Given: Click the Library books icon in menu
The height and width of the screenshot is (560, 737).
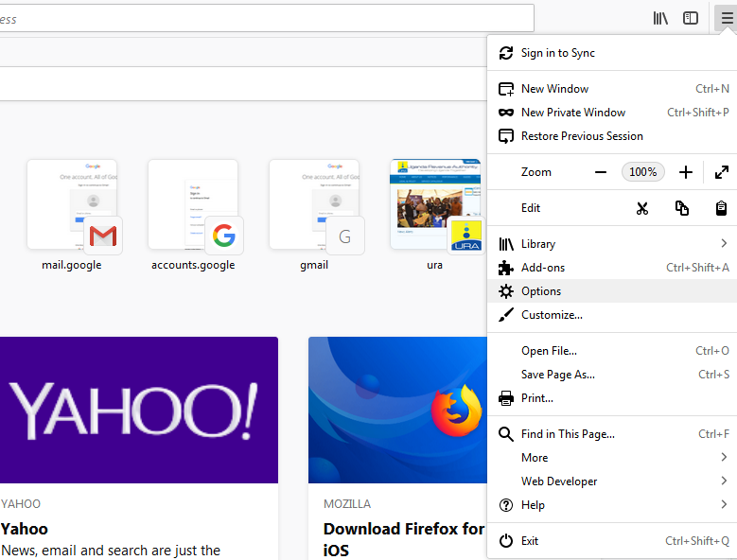Looking at the screenshot, I should coord(506,244).
